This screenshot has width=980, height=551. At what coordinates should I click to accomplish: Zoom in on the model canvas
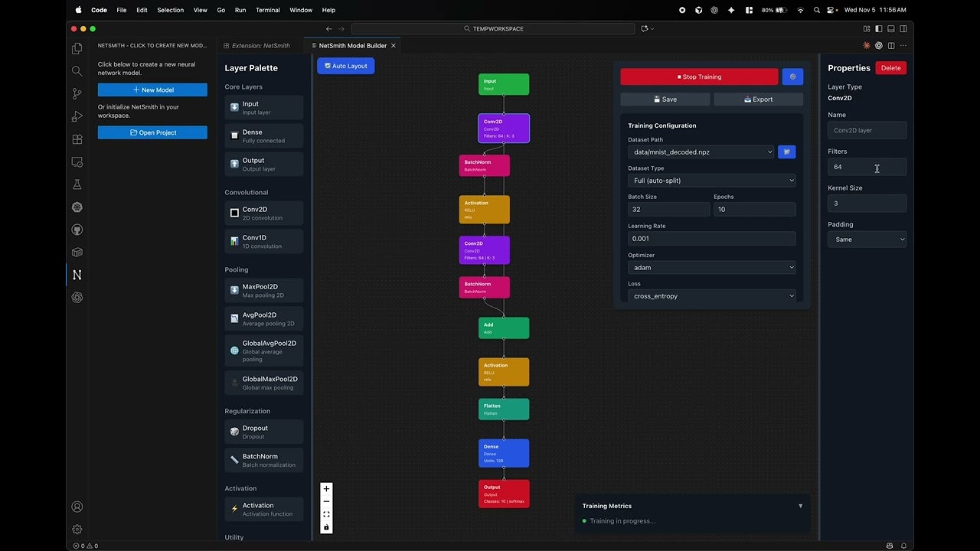point(326,489)
